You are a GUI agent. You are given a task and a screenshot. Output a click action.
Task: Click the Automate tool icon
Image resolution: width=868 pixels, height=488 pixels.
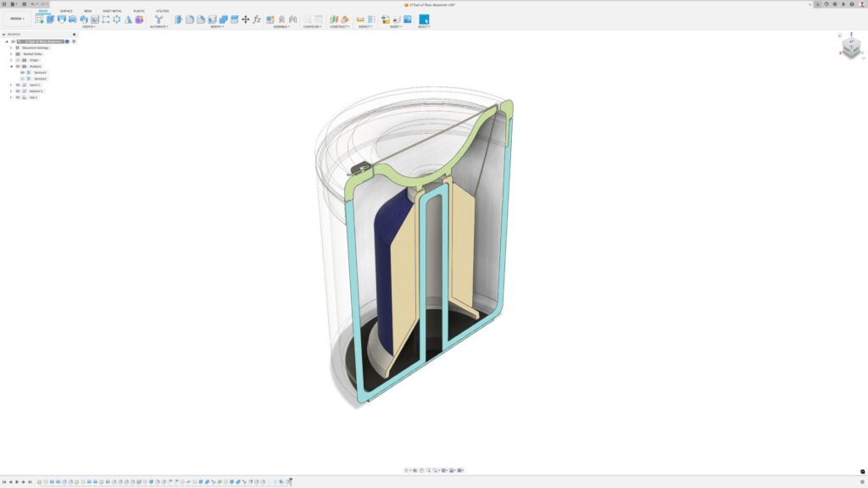point(159,19)
